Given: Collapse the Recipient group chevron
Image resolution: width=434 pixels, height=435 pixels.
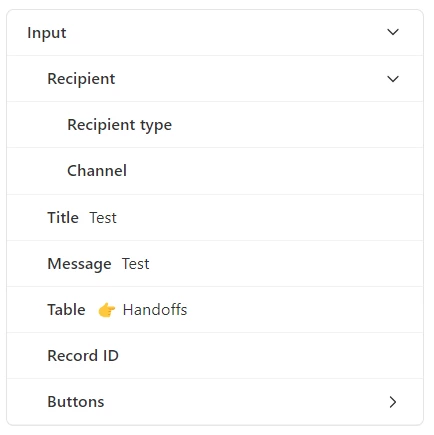Looking at the screenshot, I should (x=393, y=79).
